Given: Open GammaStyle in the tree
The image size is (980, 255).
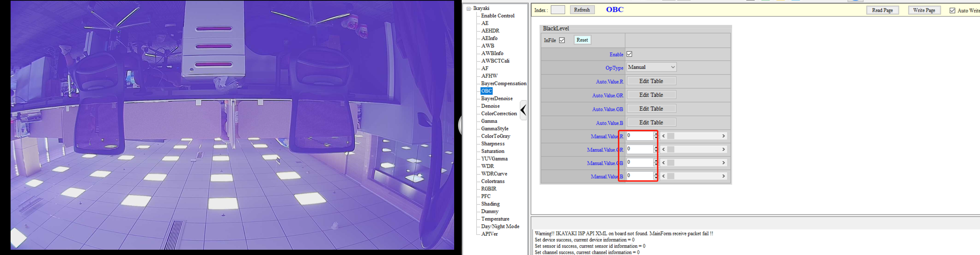Looking at the screenshot, I should pyautogui.click(x=495, y=128).
